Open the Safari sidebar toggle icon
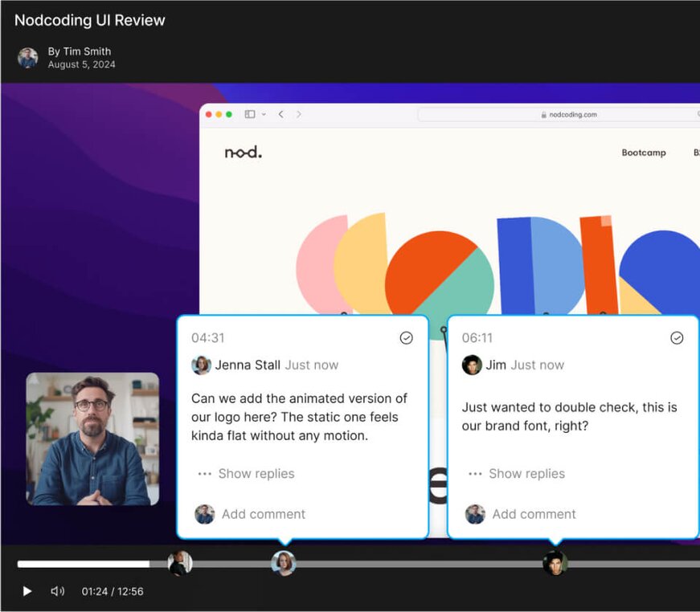 click(250, 115)
